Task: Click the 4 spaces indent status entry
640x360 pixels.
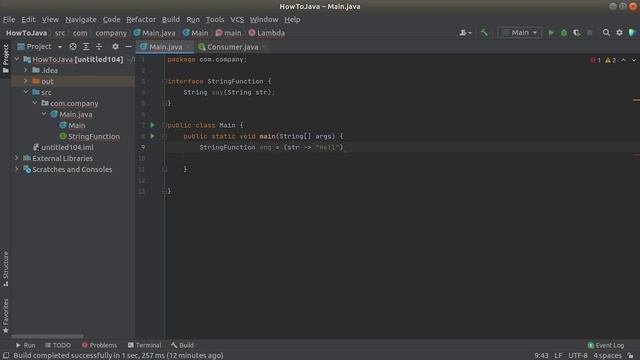Action: tap(607, 356)
